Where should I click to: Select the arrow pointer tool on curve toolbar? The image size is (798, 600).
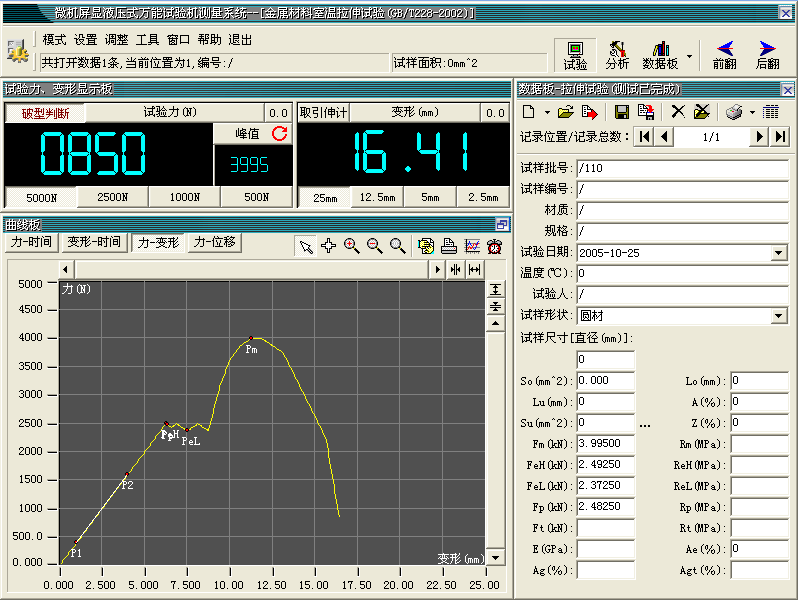tap(307, 246)
